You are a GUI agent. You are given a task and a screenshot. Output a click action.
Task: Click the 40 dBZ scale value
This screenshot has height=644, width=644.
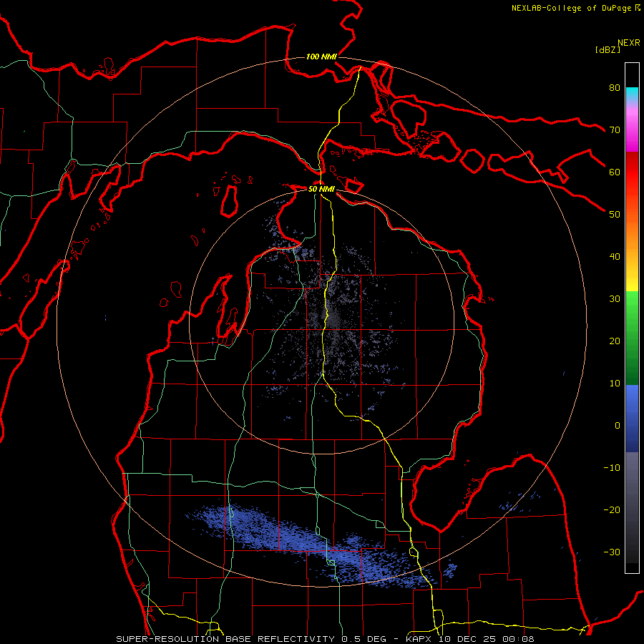615,257
